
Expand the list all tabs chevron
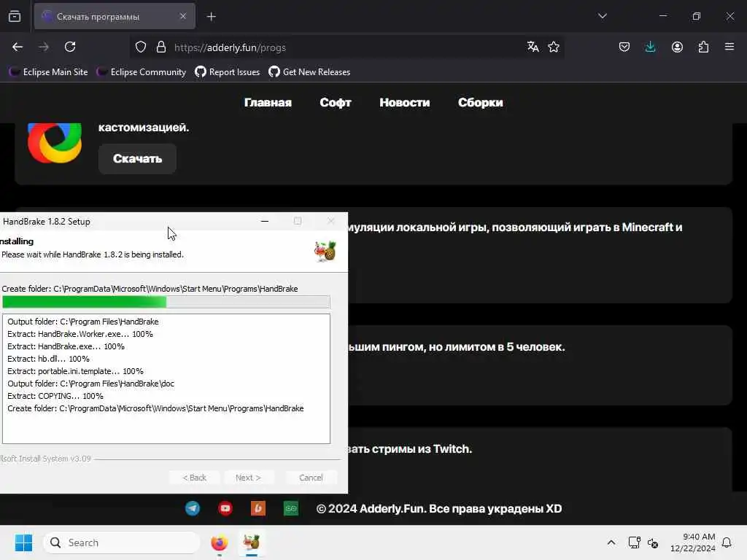click(602, 16)
